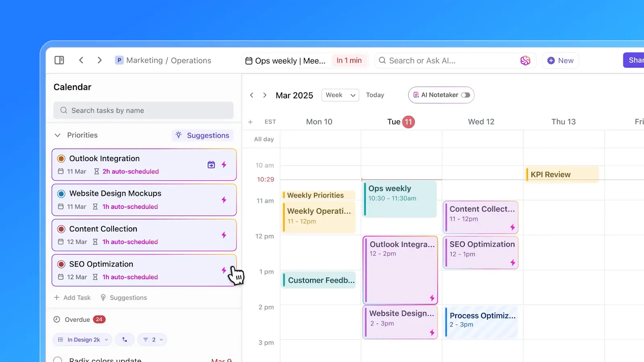Open the AI brain icon in the search bar
The height and width of the screenshot is (362, 644).
point(525,61)
